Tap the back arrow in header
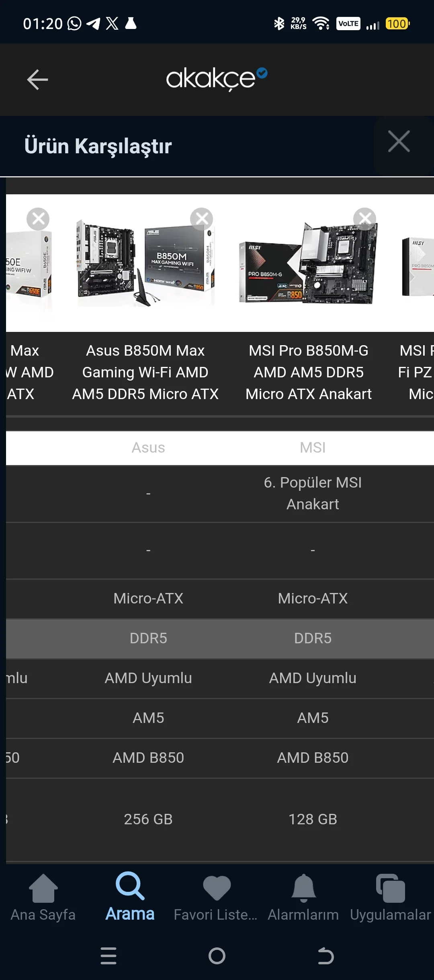Image resolution: width=434 pixels, height=980 pixels. [x=37, y=79]
